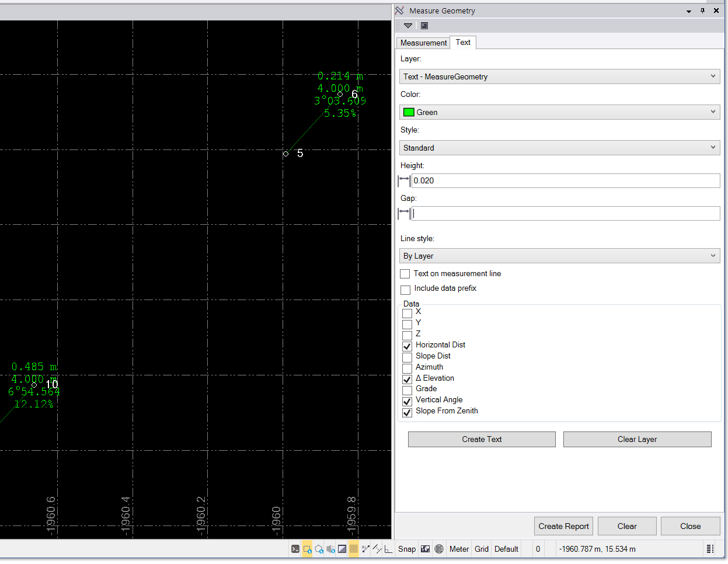Viewport: 728px width, 564px height.
Task: Switch to the Measurement tab
Action: (x=423, y=43)
